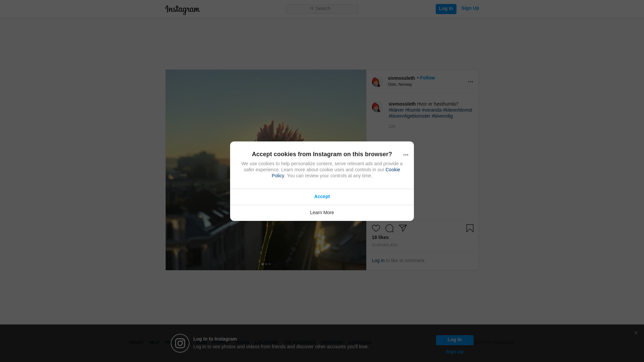Image resolution: width=644 pixels, height=362 pixels.
Task: Accept cookies from Instagram
Action: (322, 197)
